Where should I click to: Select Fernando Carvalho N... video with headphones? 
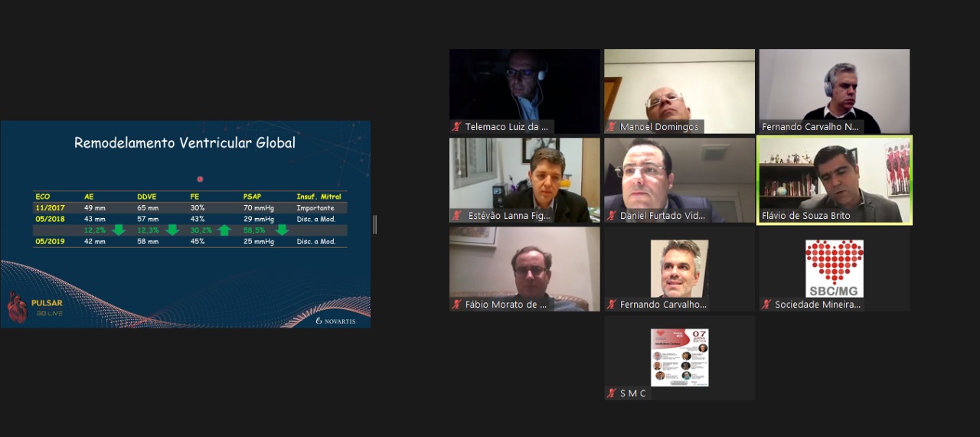click(835, 91)
